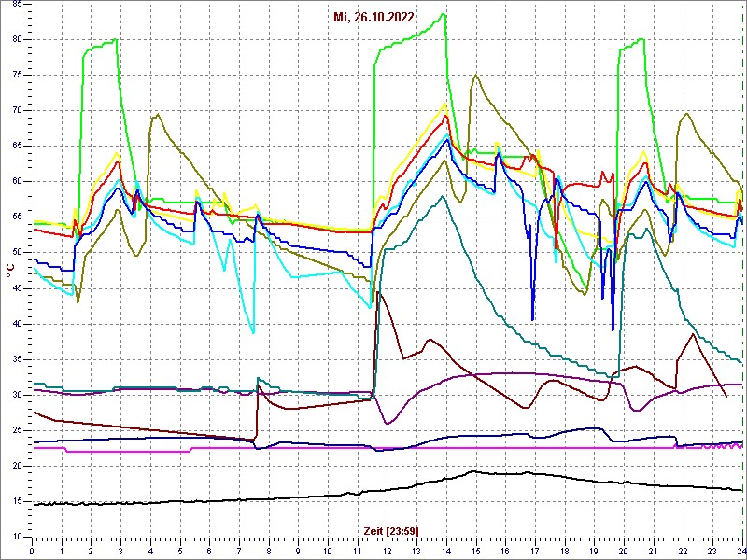The height and width of the screenshot is (560, 747).
Task: Click hour 12 on the time axis
Action: 387,551
